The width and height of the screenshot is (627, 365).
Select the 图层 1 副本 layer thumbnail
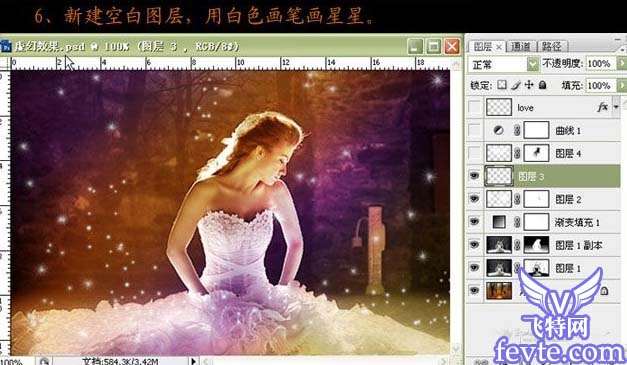click(499, 245)
